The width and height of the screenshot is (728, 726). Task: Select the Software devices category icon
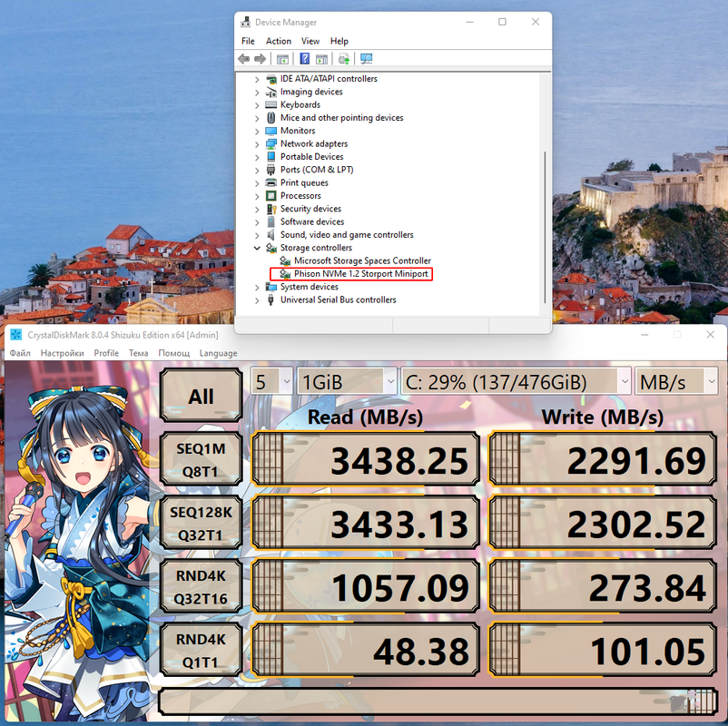[x=271, y=222]
